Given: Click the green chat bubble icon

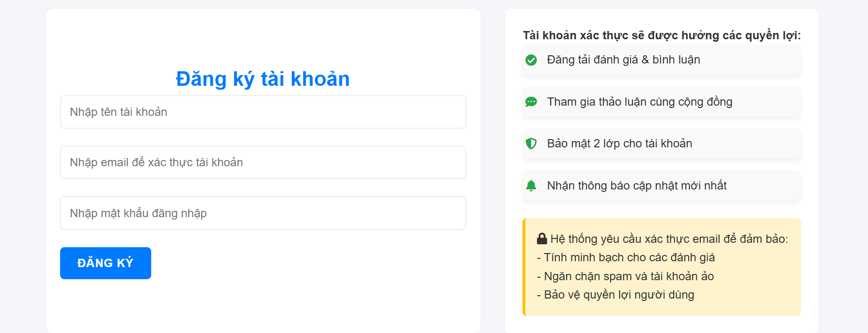Looking at the screenshot, I should tap(531, 102).
